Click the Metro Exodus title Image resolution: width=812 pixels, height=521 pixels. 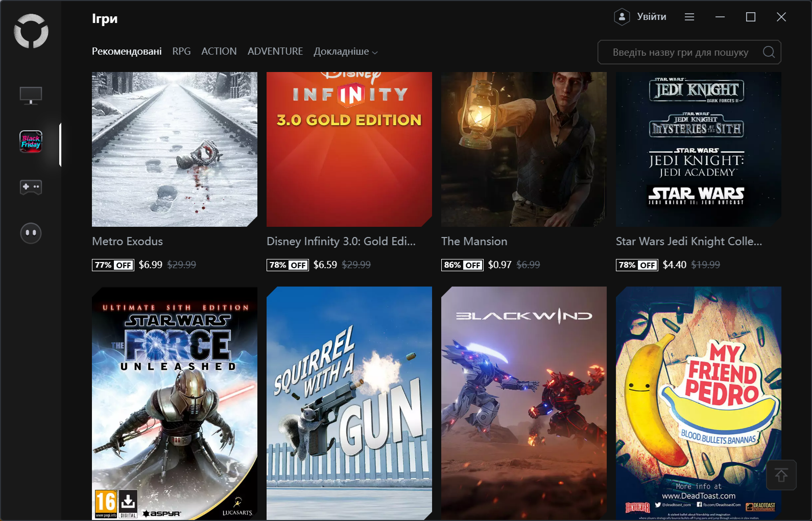coord(128,241)
